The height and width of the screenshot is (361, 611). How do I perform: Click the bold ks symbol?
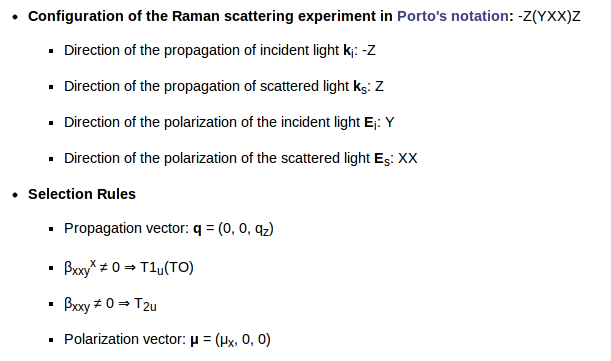click(360, 87)
